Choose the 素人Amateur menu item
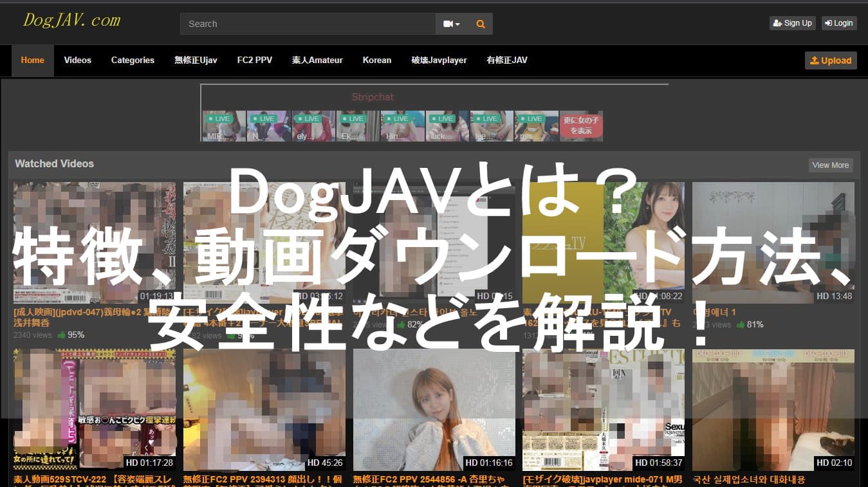The image size is (868, 487). click(317, 60)
